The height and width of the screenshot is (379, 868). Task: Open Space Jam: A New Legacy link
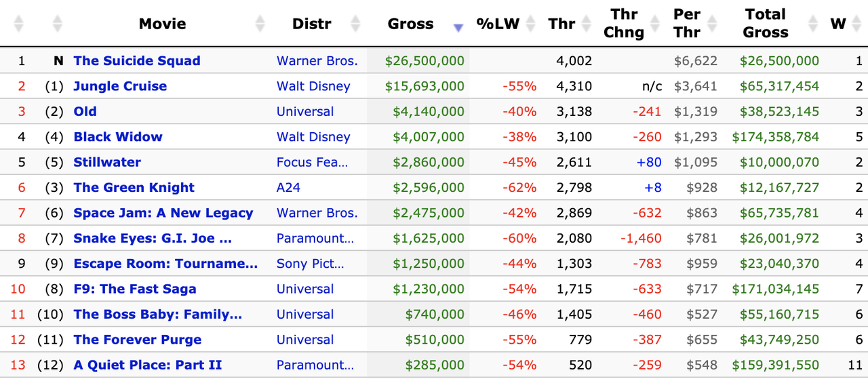point(163,213)
